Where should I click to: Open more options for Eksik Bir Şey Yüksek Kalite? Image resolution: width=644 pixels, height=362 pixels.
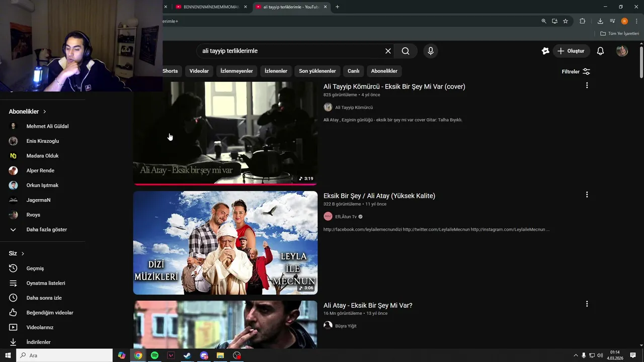[587, 195]
